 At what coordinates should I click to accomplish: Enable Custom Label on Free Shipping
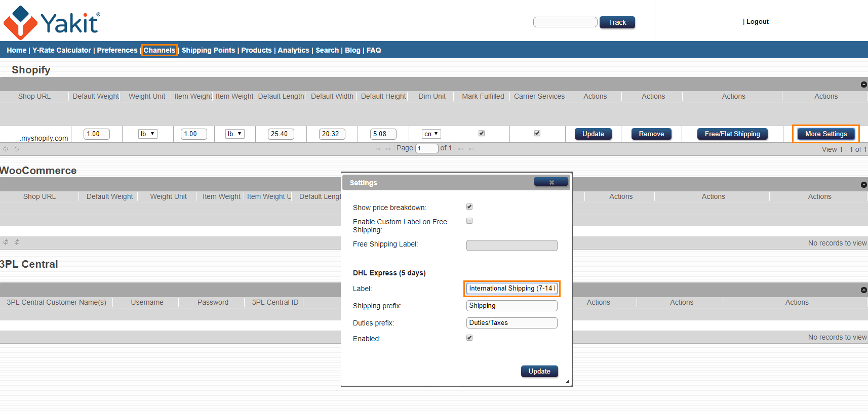(469, 221)
